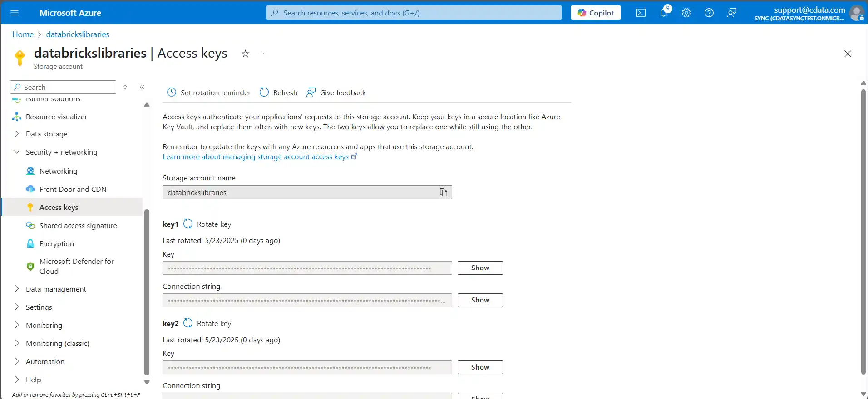Expand the Monitoring section

(17, 325)
